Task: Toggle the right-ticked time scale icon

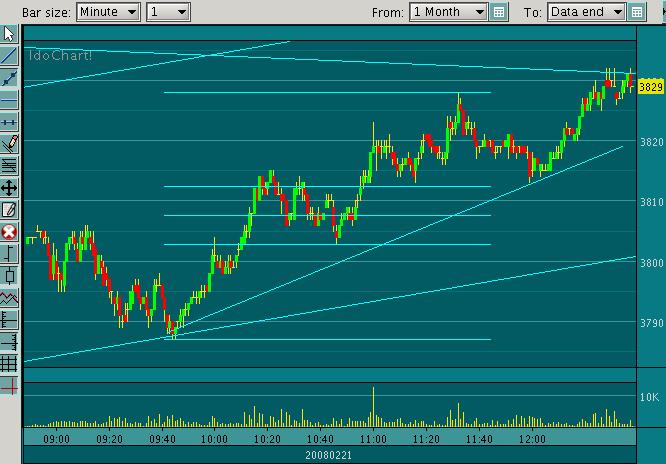Action: tap(9, 342)
